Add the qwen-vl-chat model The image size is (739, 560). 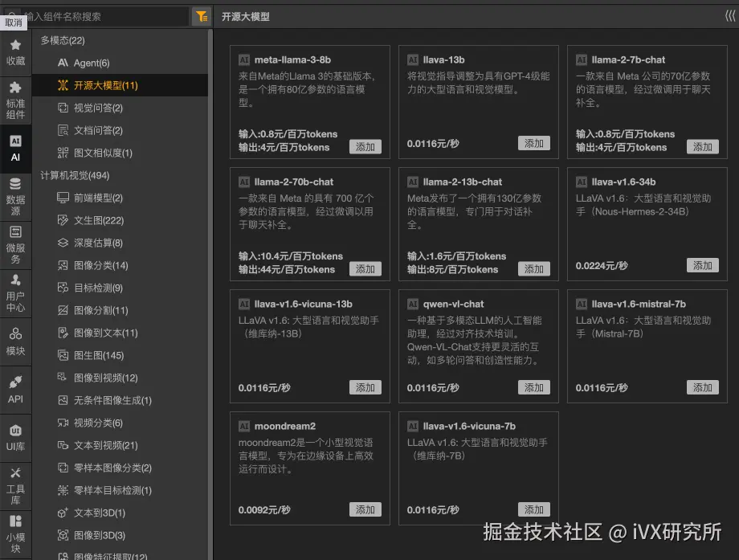click(534, 387)
